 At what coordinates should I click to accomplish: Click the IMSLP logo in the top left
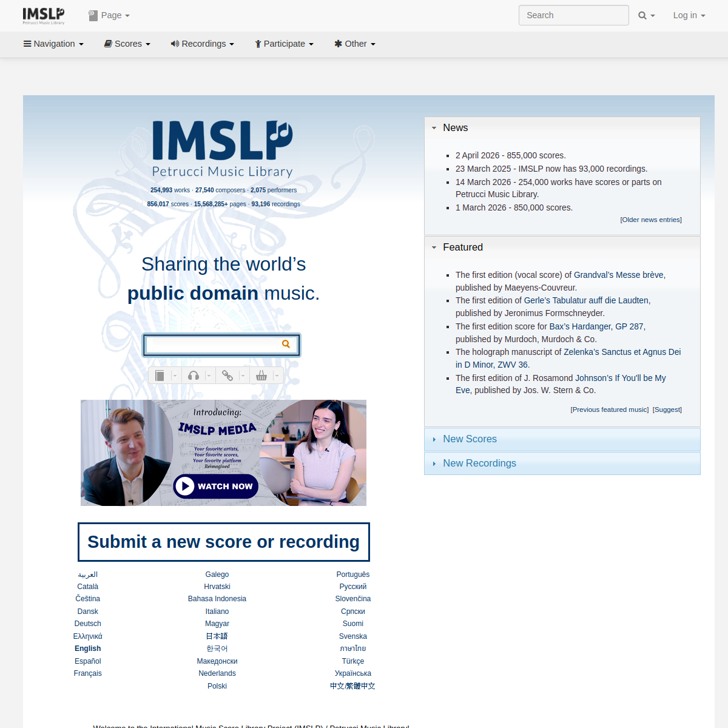(42, 15)
